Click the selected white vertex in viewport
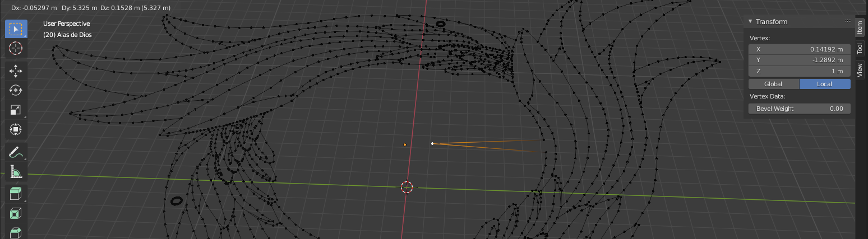 click(x=432, y=144)
